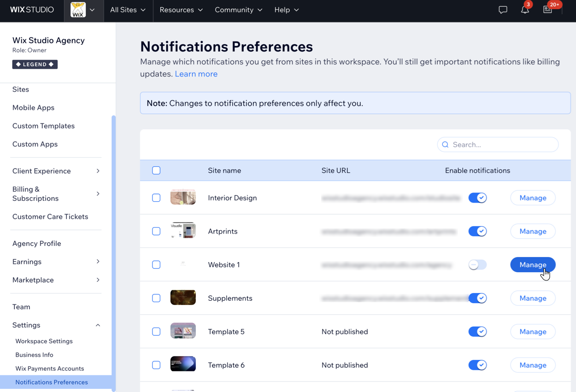
Task: Click the Legend badge under agency name
Action: [x=35, y=64]
